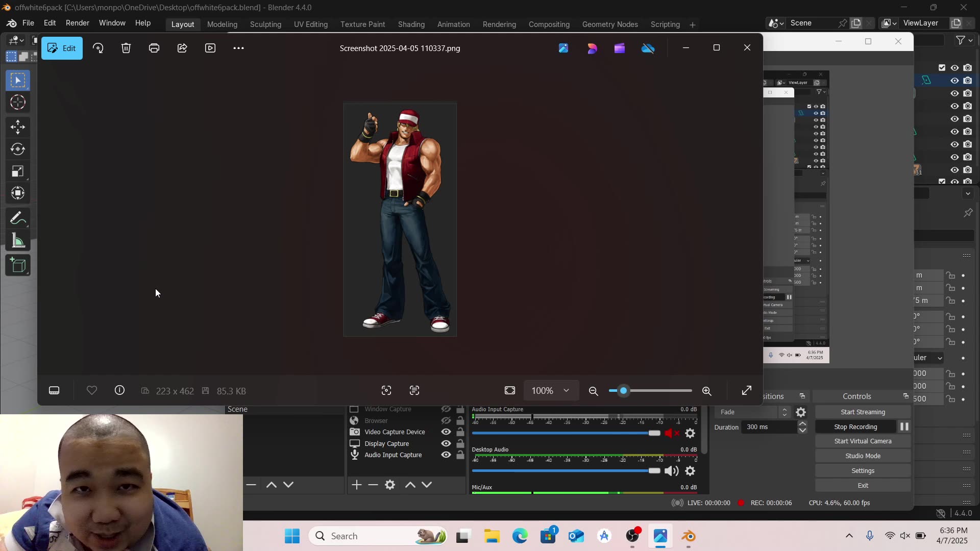The image size is (980, 551).
Task: Select the Annotate tool
Action: [x=18, y=218]
